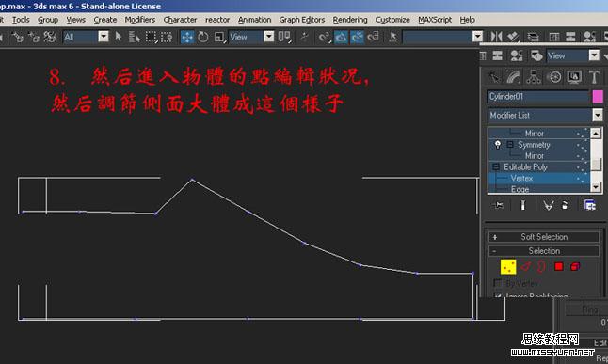
Task: Switch to the Hierarchy command panel tab
Action: click(534, 77)
